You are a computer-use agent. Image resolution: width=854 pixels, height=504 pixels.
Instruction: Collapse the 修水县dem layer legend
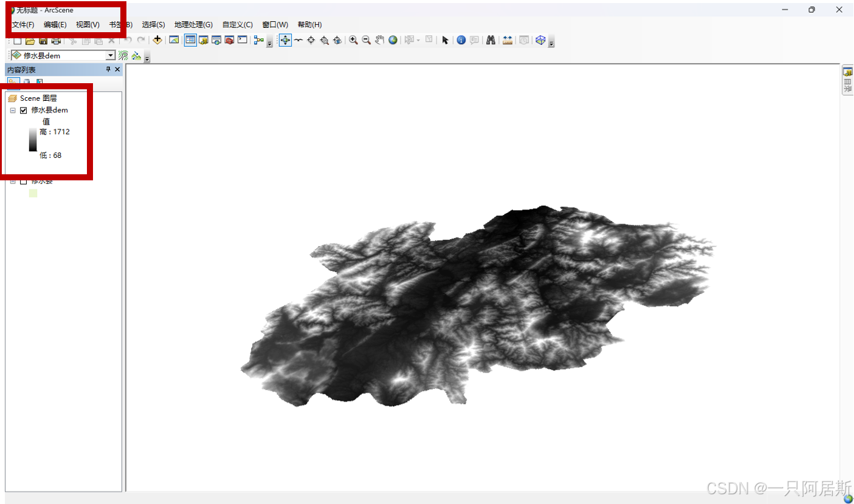[13, 111]
